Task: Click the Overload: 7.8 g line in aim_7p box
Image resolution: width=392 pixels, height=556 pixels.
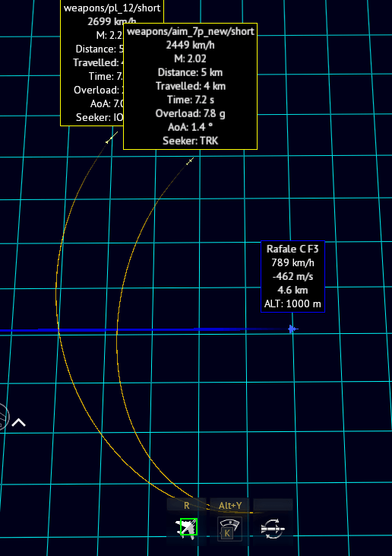Action: 190,113
